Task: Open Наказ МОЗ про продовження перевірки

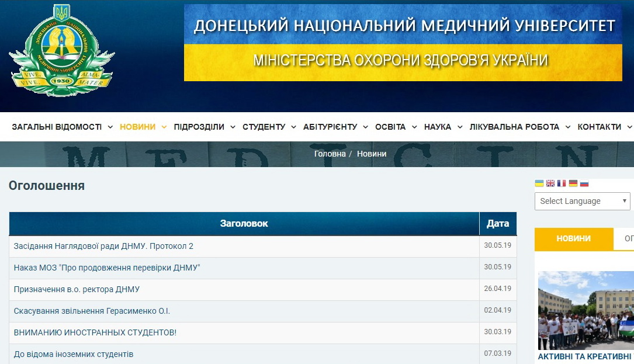Action: coord(107,268)
